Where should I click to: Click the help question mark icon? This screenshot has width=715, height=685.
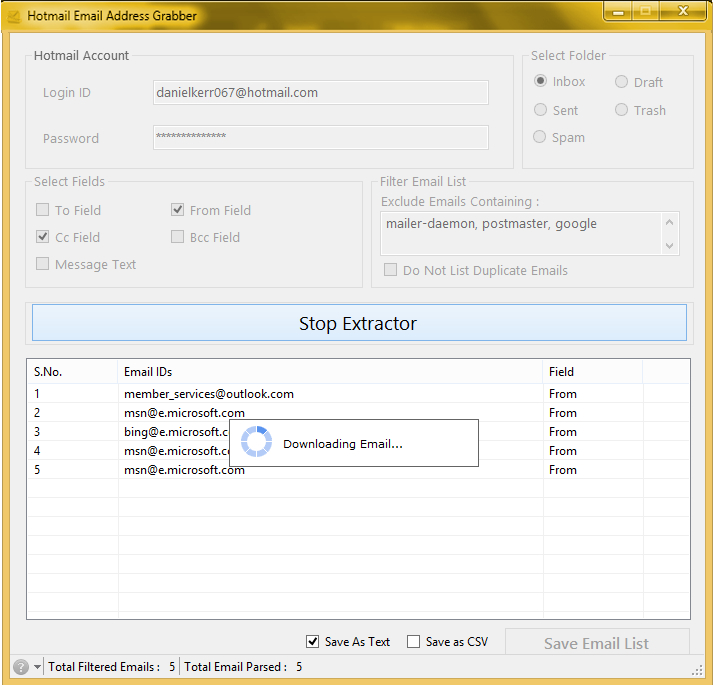pos(21,667)
